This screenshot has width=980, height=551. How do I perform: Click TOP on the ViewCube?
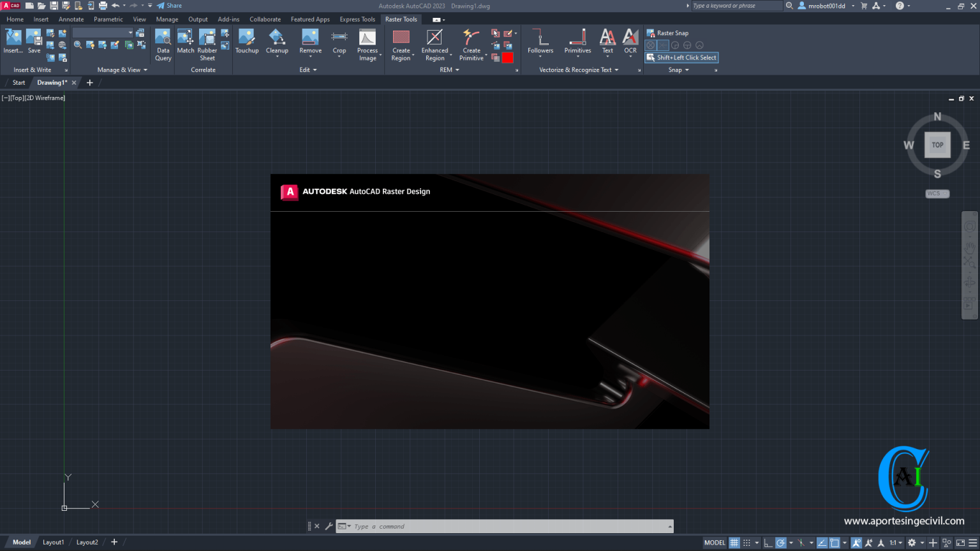(x=937, y=145)
